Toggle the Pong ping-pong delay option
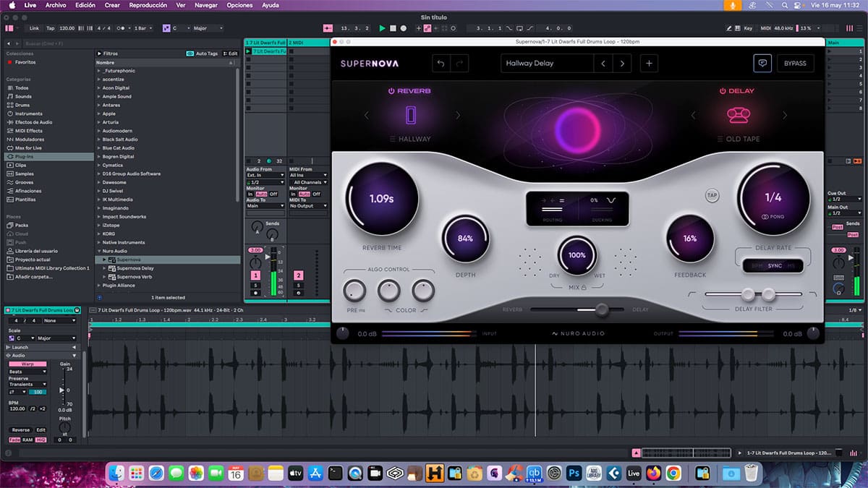The width and height of the screenshot is (868, 488). coord(773,216)
